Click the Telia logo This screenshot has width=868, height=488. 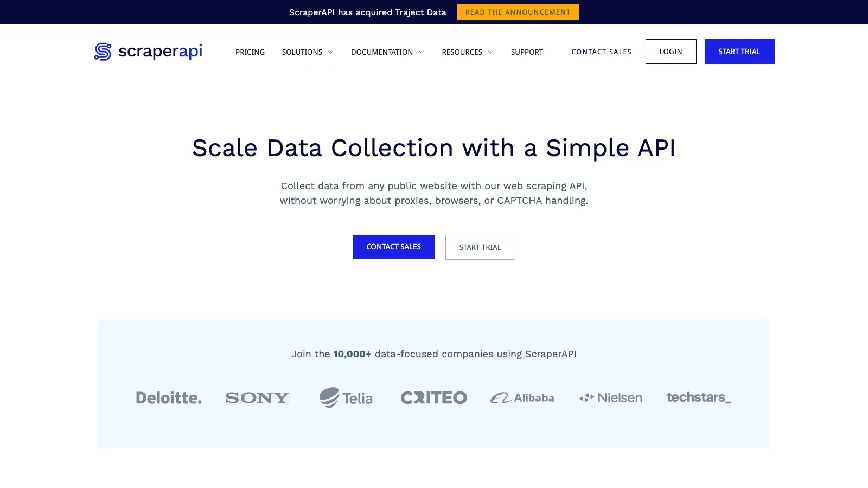point(346,397)
